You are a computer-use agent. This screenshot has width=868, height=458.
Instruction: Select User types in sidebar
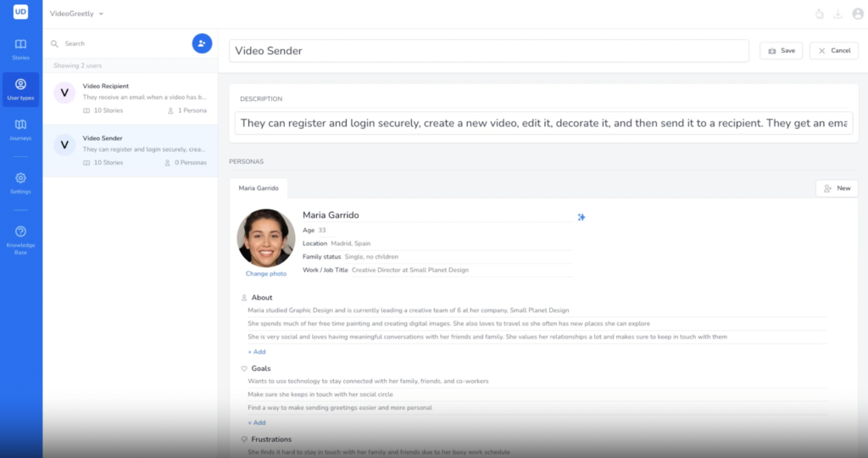(20, 90)
